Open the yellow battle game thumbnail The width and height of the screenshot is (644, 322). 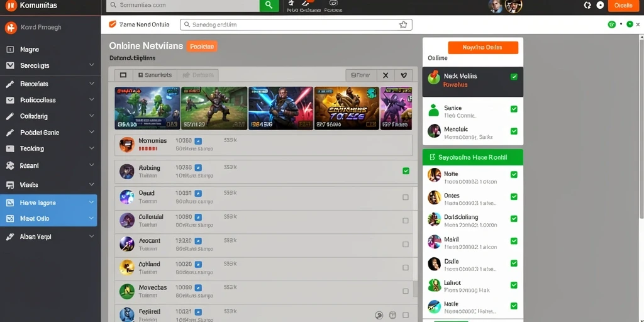click(347, 108)
